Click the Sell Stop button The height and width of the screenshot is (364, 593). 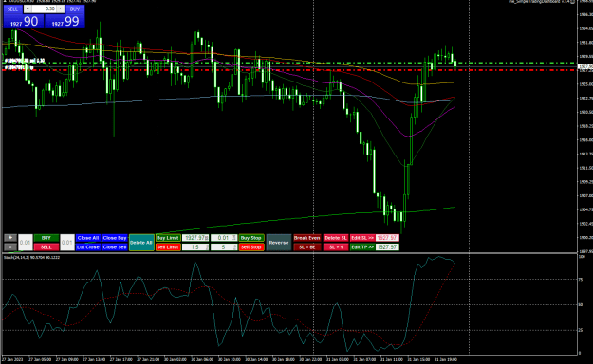[251, 247]
